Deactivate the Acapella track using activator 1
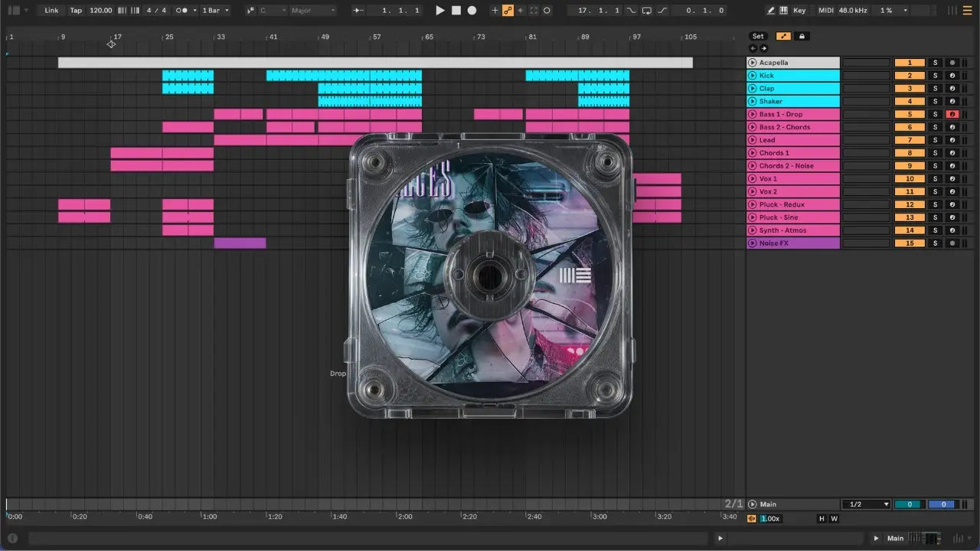Screen dimensions: 980x551 (910, 63)
